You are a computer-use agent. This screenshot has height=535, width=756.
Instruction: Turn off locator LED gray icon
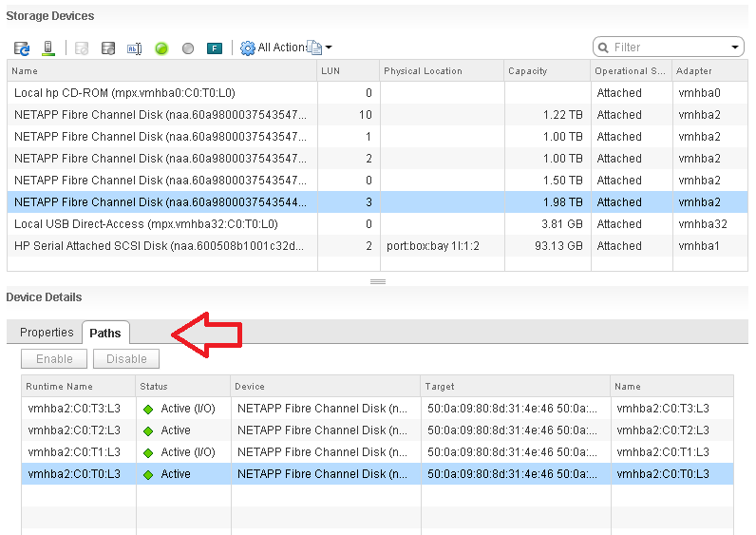[x=188, y=48]
